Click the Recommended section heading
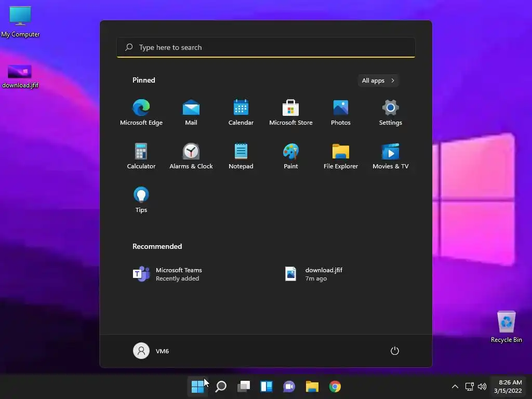 (157, 246)
